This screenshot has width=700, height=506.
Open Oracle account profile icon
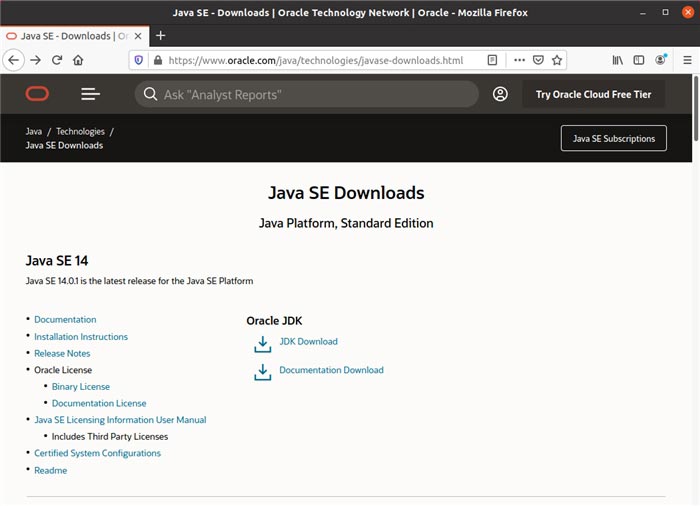click(x=500, y=94)
